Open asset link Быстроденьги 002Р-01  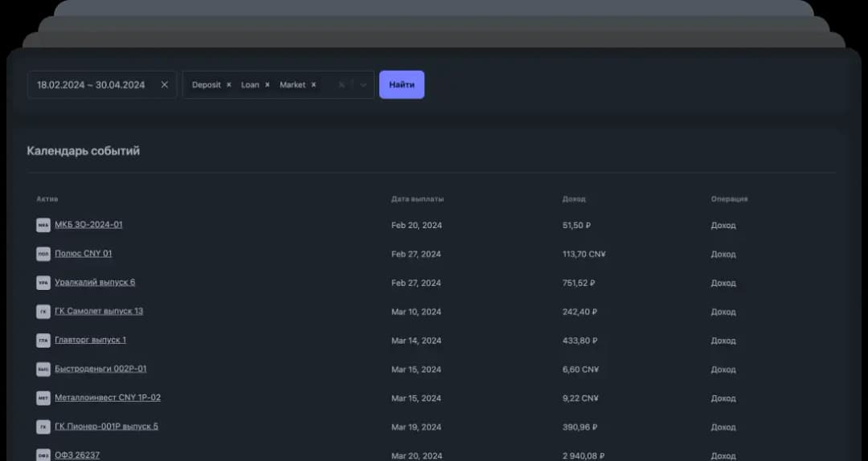100,368
